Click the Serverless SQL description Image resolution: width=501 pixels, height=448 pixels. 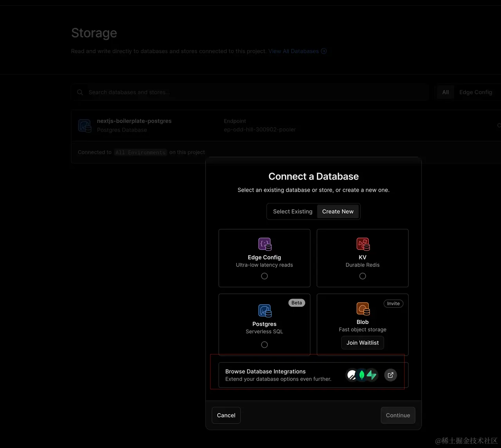click(265, 331)
